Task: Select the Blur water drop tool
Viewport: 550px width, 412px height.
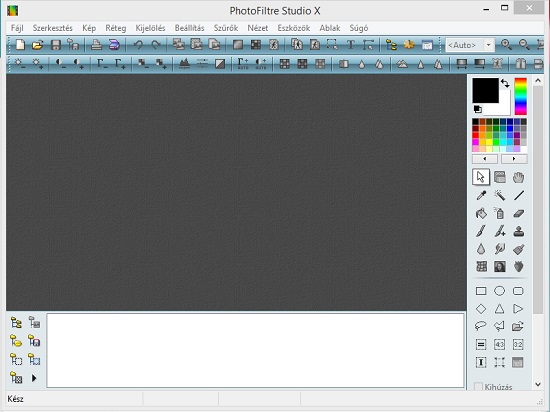Action: (x=481, y=249)
